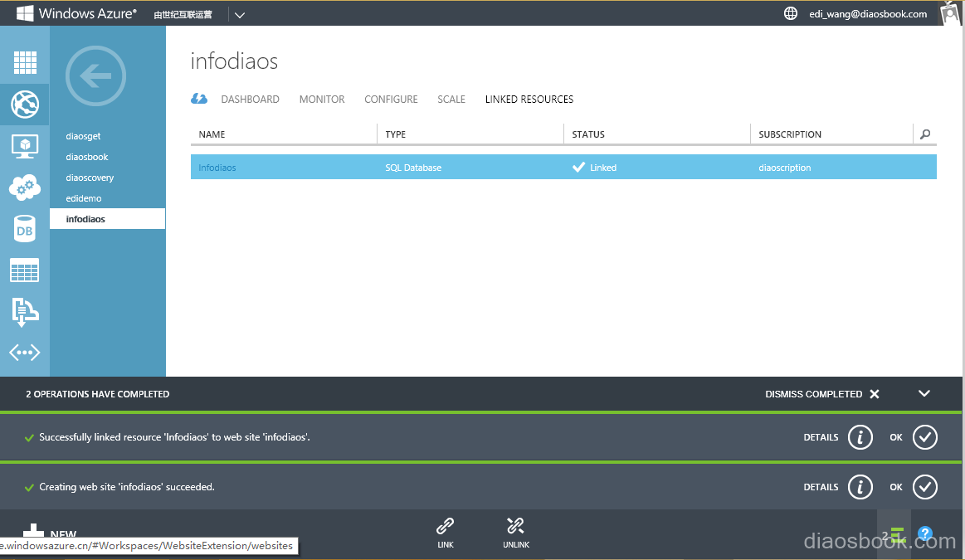This screenshot has width=965, height=560.
Task: Collapse the operations notification panel chevron
Action: (924, 393)
